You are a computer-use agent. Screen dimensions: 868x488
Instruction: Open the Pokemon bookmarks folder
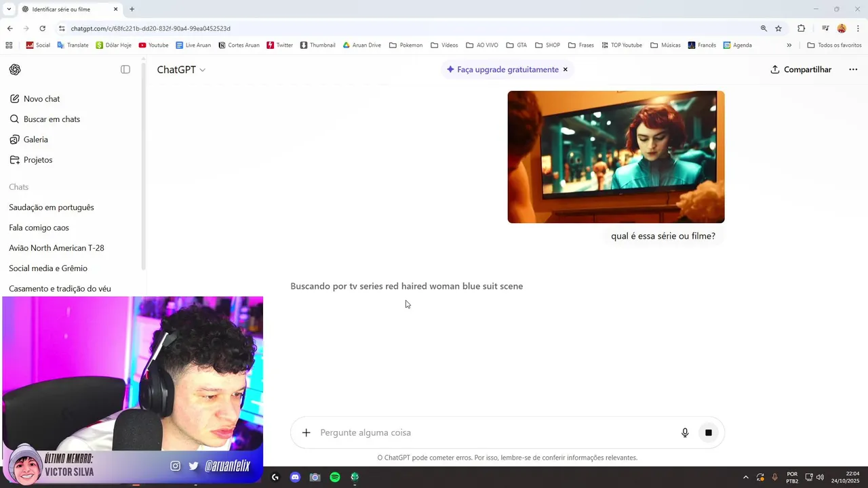pyautogui.click(x=406, y=45)
